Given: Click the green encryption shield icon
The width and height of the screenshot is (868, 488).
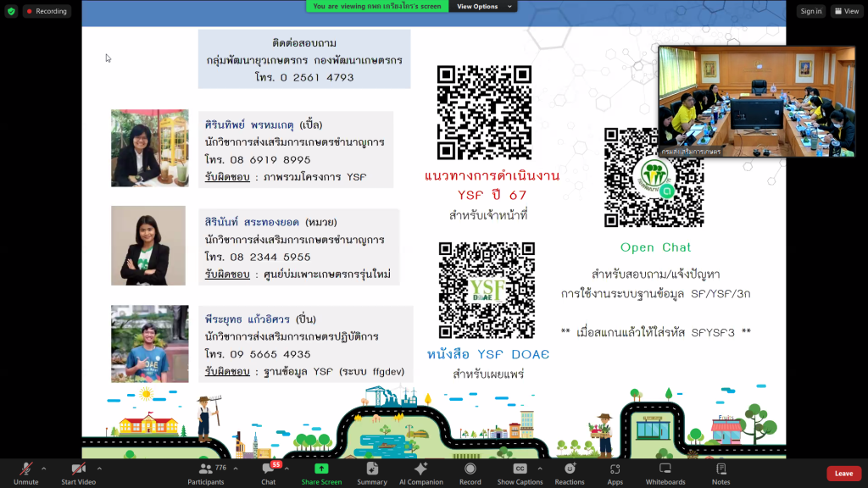Looking at the screenshot, I should click(x=11, y=11).
